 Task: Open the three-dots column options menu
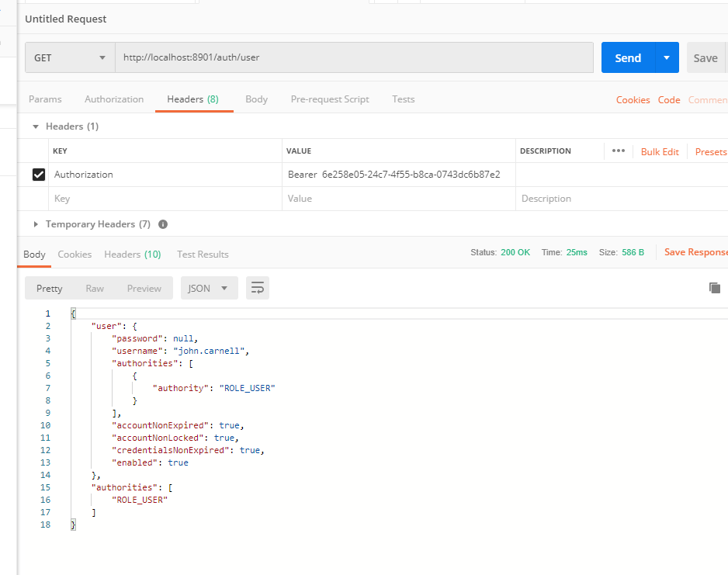click(619, 151)
